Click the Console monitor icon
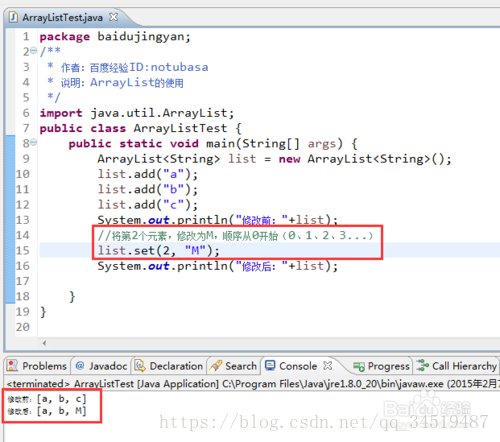500x442 pixels. [x=270, y=365]
